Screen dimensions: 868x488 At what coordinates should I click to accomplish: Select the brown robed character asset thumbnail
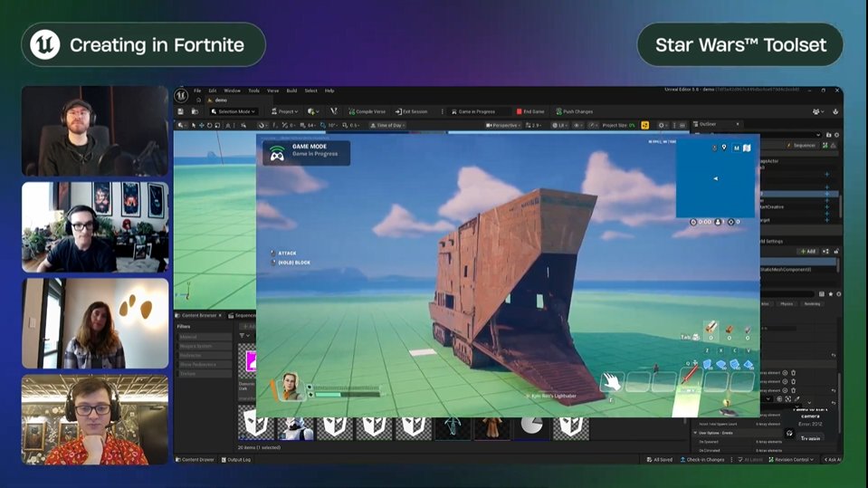click(x=492, y=427)
